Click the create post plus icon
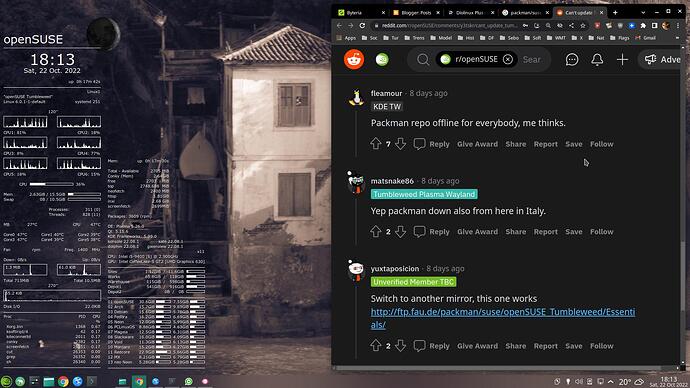690x388 pixels. pos(622,59)
